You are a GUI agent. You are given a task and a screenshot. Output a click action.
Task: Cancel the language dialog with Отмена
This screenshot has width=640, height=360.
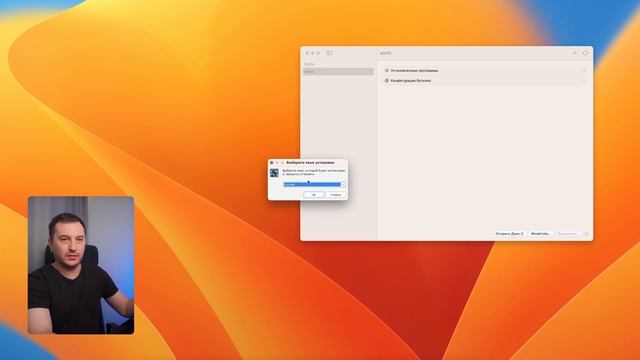point(336,195)
